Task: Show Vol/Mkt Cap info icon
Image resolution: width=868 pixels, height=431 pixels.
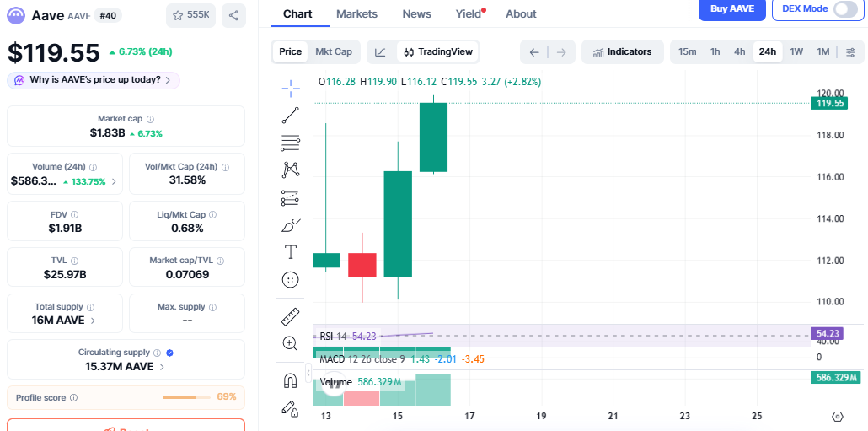Action: pos(225,167)
